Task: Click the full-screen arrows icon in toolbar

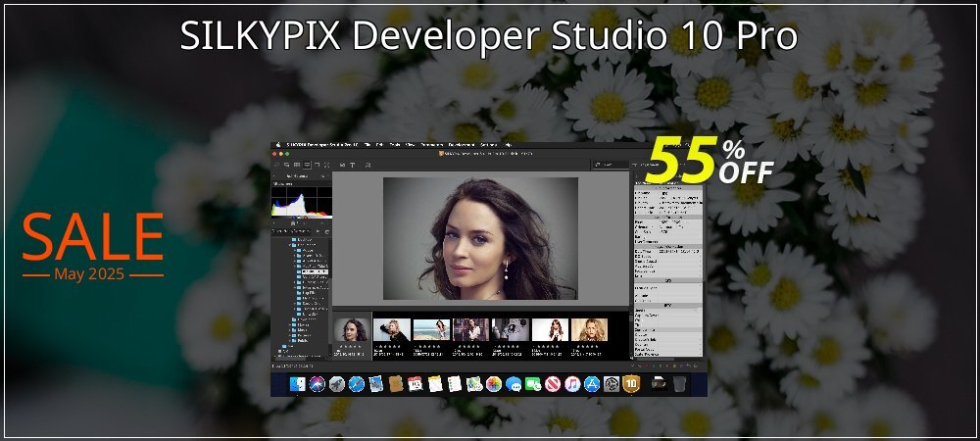Action: pyautogui.click(x=327, y=165)
